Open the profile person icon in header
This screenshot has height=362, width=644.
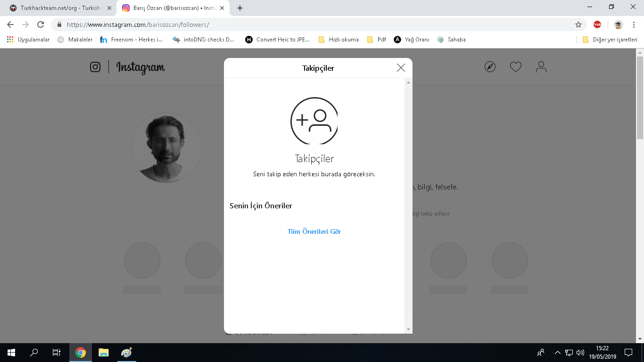541,67
